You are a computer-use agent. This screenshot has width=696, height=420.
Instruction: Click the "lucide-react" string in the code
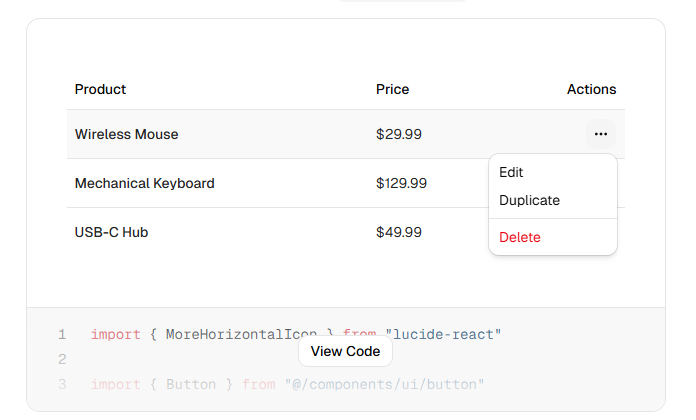pos(446,334)
